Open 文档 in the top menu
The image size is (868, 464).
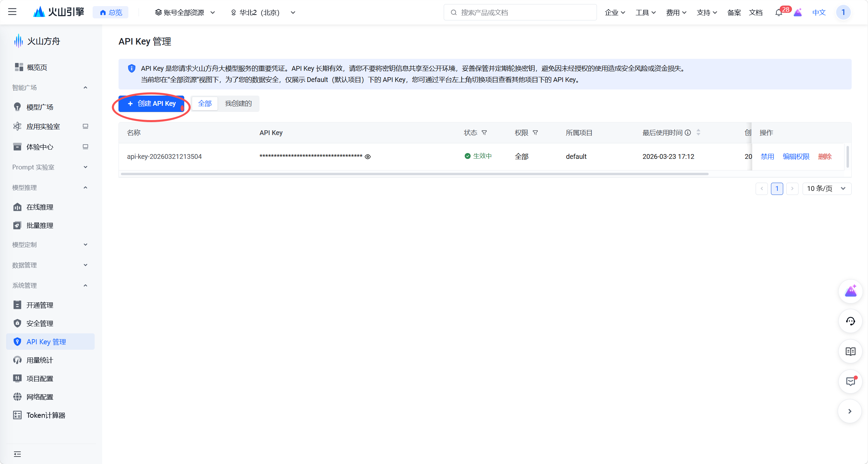click(756, 13)
